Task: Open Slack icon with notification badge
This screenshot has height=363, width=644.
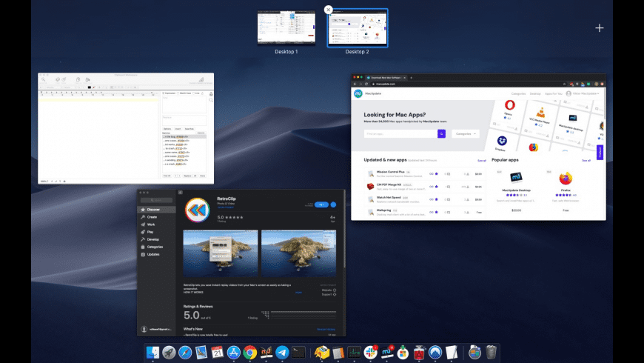Action: click(x=370, y=353)
